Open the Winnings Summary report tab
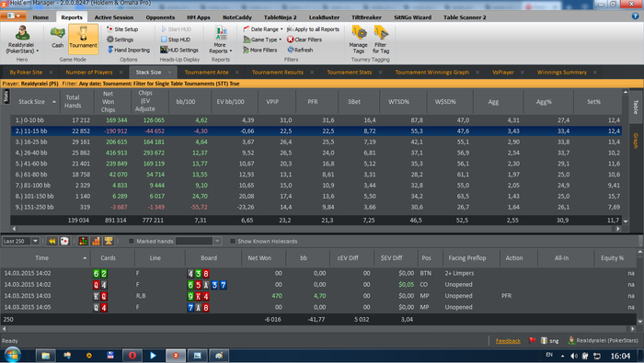Screen dimensions: 644x363 [x=561, y=73]
